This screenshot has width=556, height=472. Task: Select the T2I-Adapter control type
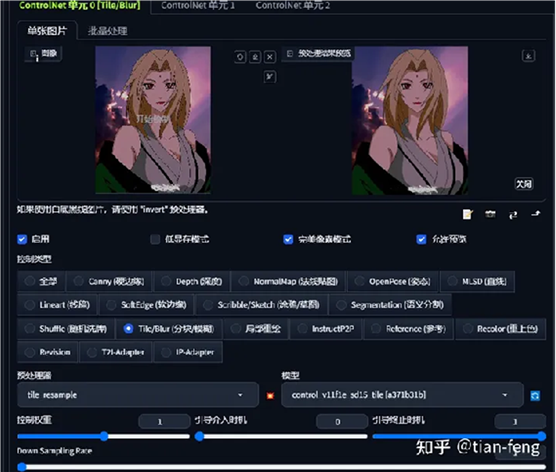coord(116,352)
